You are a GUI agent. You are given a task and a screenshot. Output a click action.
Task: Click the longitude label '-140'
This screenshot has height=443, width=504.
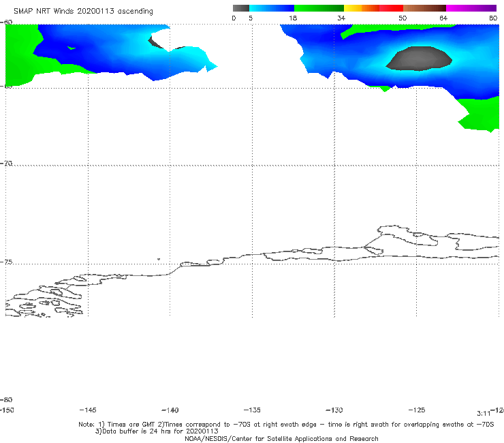(170, 410)
